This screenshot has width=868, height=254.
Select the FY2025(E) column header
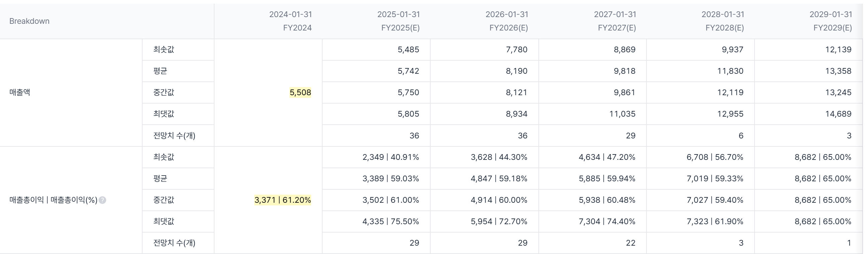point(399,21)
